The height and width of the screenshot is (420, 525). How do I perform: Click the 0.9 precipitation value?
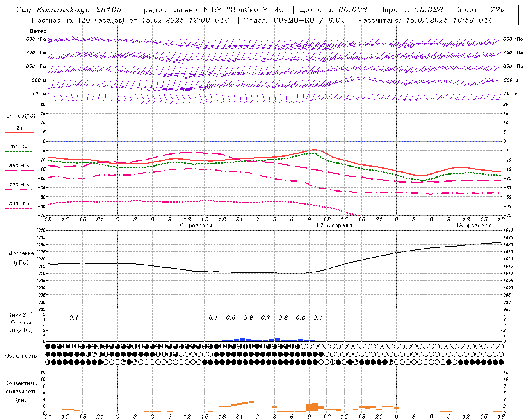[x=248, y=318]
